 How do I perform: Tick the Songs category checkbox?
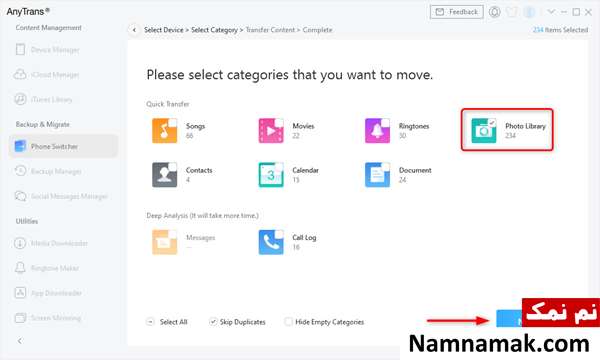coord(173,122)
